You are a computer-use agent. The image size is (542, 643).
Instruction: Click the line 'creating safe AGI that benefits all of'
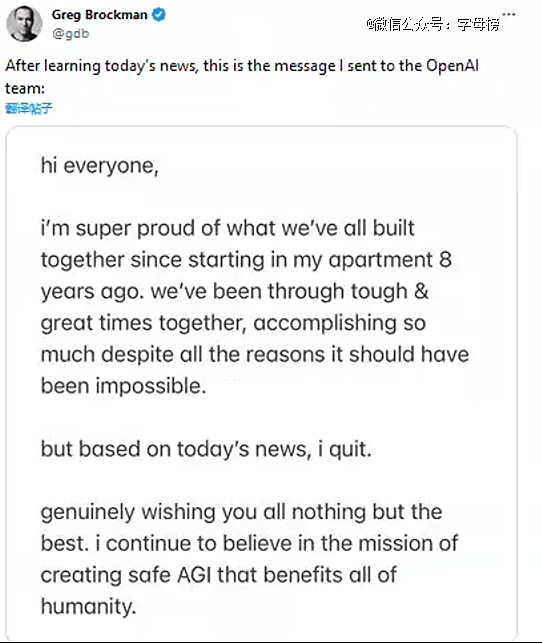(219, 575)
